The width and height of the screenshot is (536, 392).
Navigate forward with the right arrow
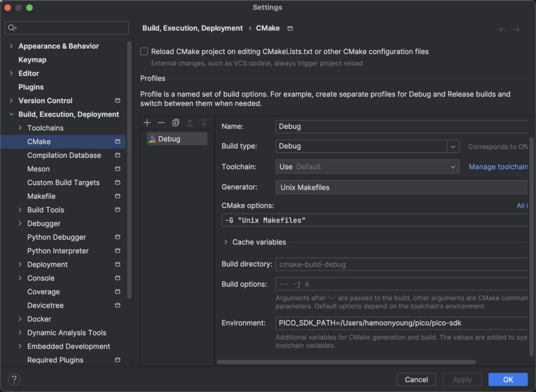point(516,29)
